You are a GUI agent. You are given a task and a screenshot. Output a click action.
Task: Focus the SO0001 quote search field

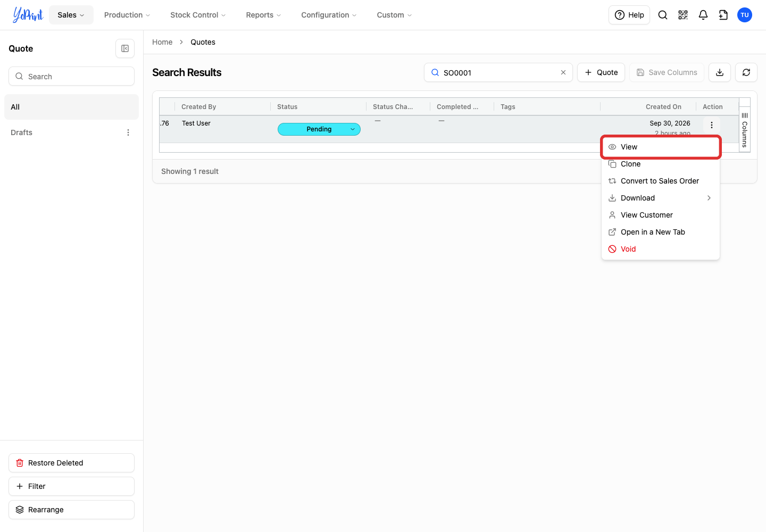click(x=498, y=72)
